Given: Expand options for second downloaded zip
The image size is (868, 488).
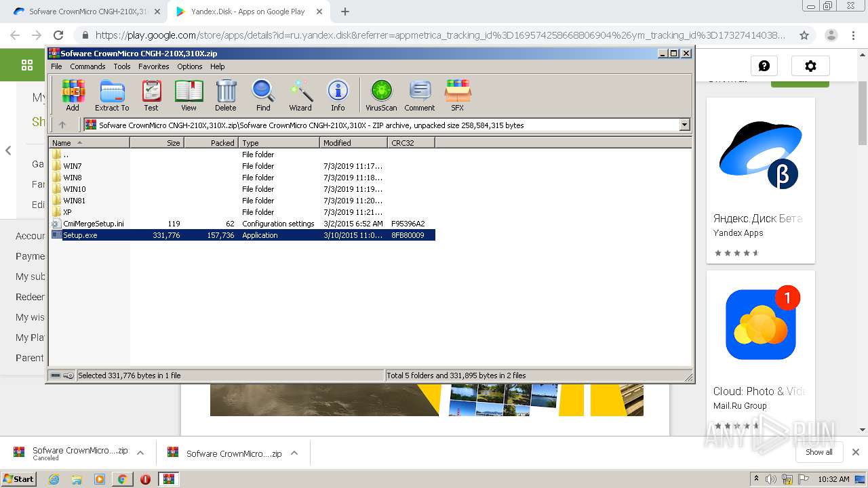Looking at the screenshot, I should coord(294,453).
